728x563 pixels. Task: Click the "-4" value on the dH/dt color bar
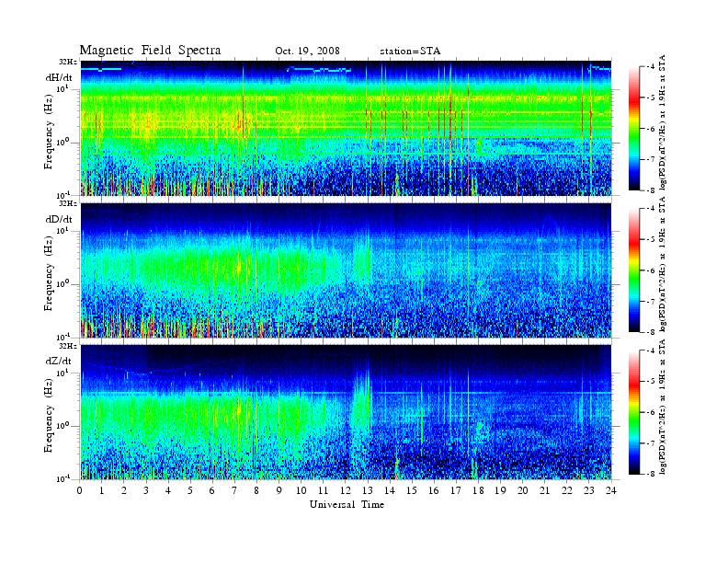tap(652, 67)
